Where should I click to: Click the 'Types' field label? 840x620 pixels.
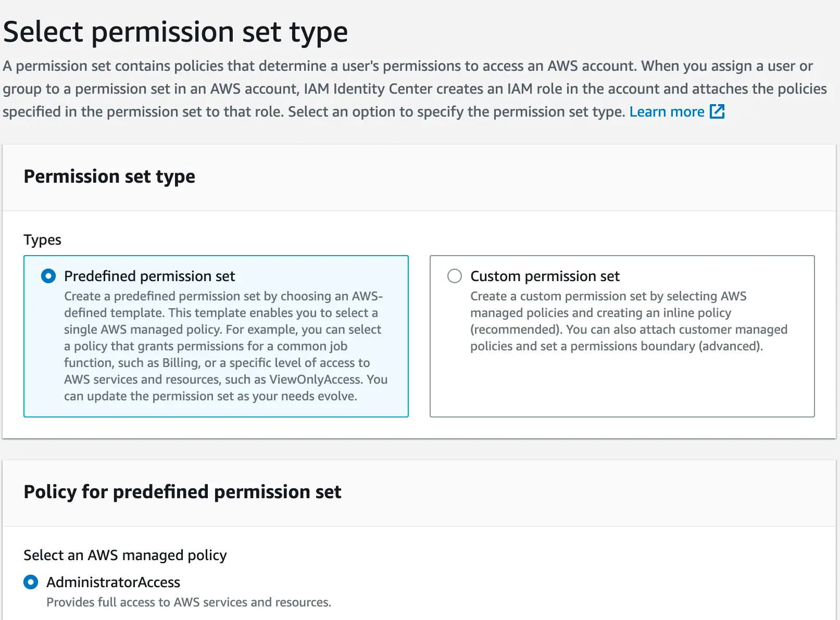pos(42,240)
